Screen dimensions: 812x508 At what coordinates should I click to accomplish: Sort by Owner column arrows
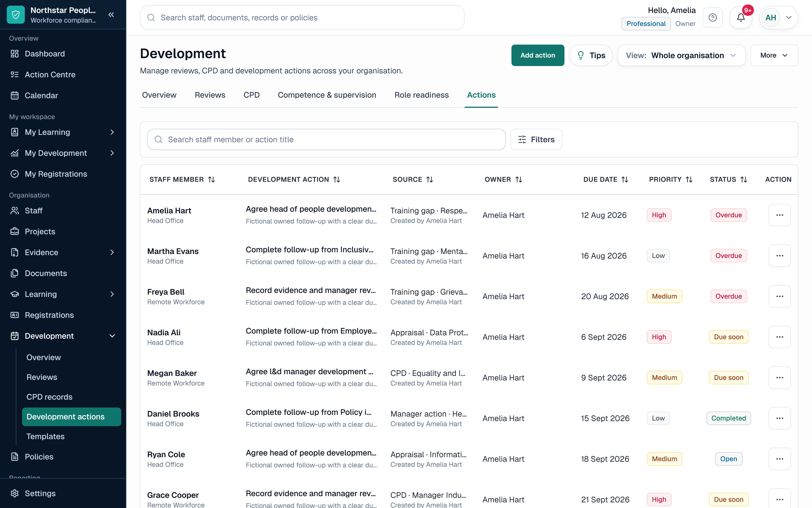tap(519, 179)
